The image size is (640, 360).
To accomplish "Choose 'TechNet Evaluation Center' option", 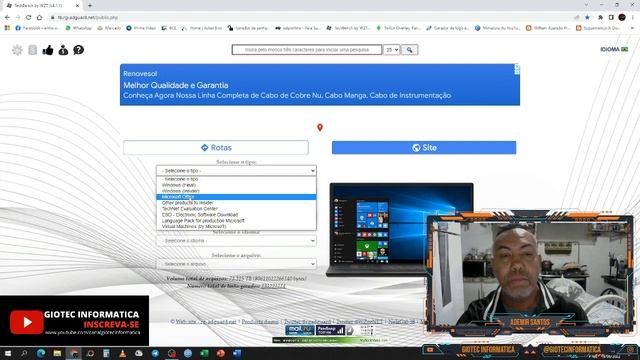I will pyautogui.click(x=236, y=209).
